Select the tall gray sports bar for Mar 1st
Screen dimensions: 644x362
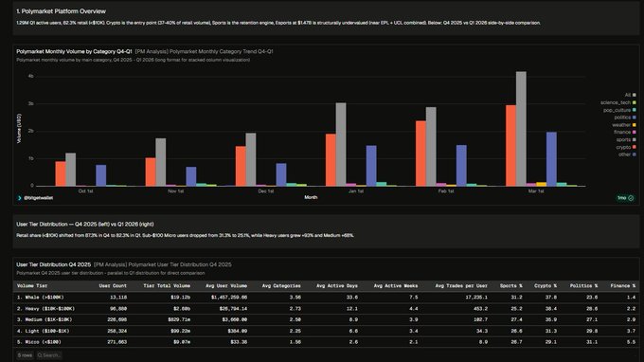pos(521,129)
